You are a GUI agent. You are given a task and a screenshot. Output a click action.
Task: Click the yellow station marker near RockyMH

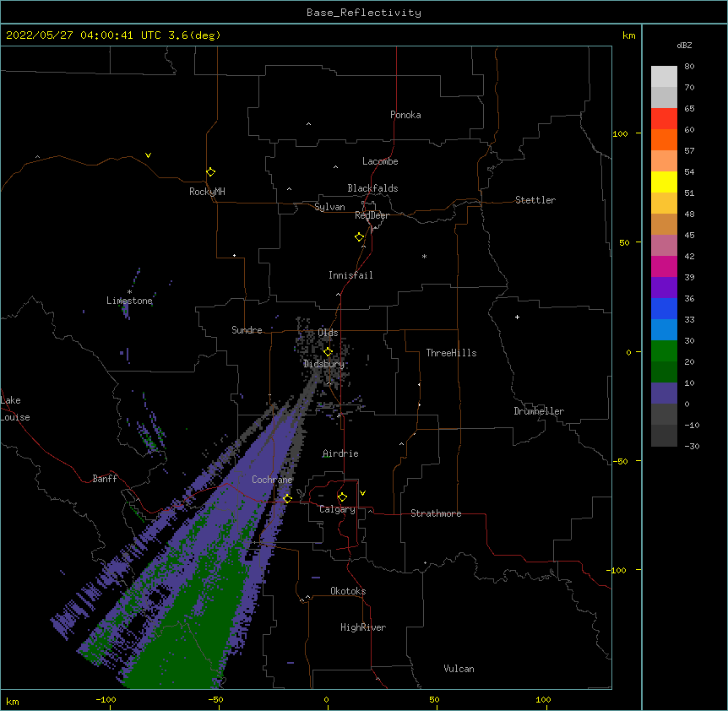(210, 171)
